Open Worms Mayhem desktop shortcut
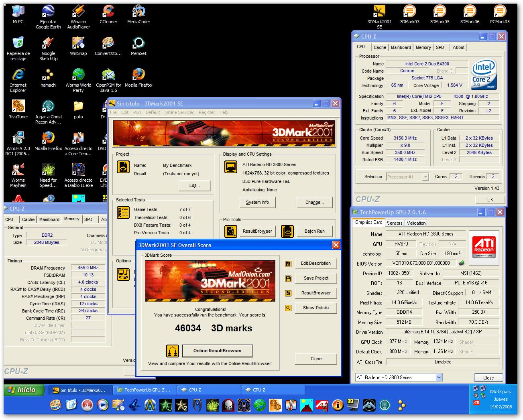The image size is (523, 420). pos(18,175)
